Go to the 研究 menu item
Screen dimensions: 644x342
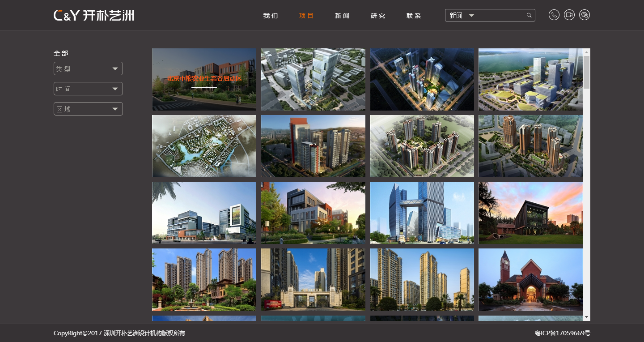[x=378, y=16]
